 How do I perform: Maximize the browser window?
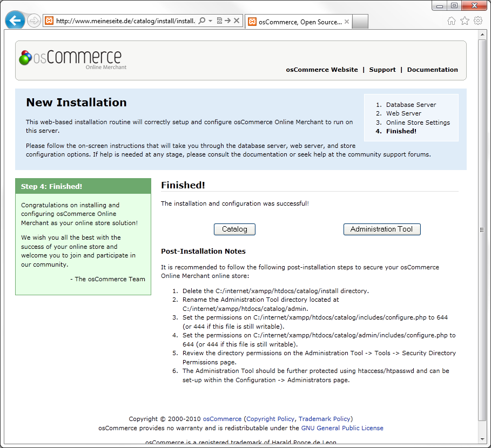pos(454,6)
